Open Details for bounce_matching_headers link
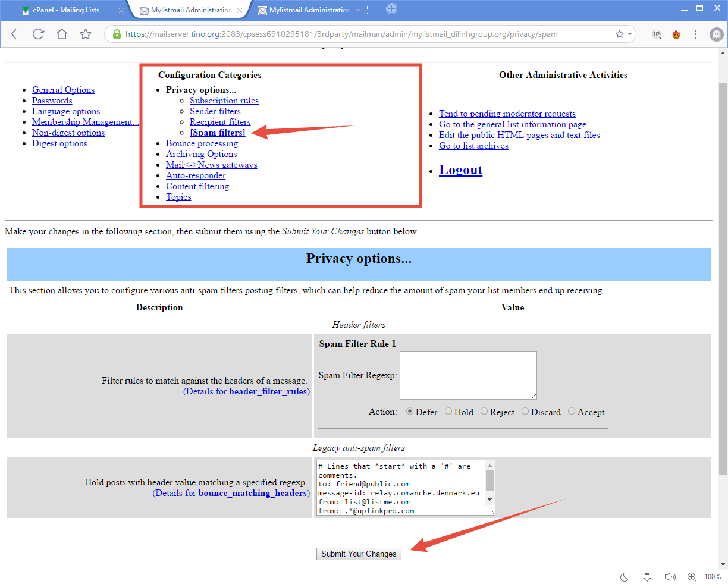Image resolution: width=728 pixels, height=584 pixels. [231, 493]
